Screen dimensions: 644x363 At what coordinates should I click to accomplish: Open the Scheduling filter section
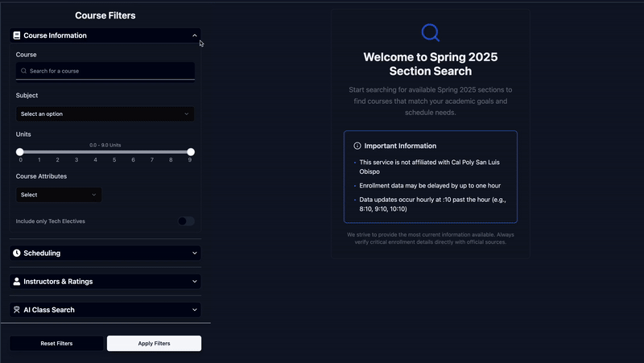pos(105,253)
